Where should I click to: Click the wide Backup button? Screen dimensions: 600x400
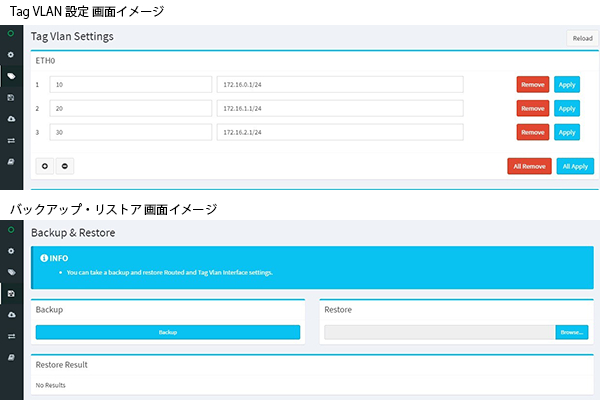[x=168, y=332]
